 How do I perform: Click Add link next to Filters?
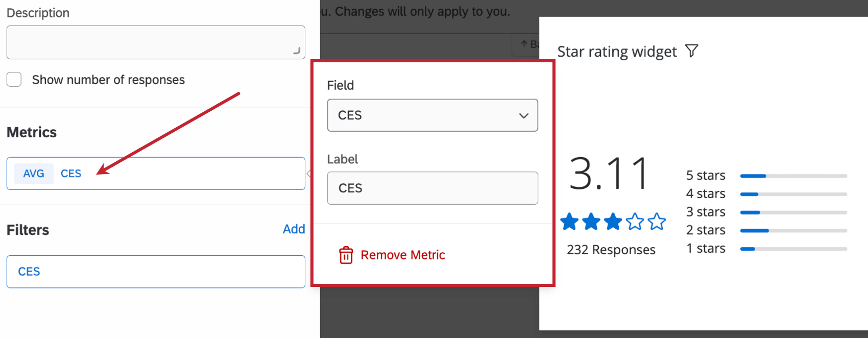click(294, 229)
